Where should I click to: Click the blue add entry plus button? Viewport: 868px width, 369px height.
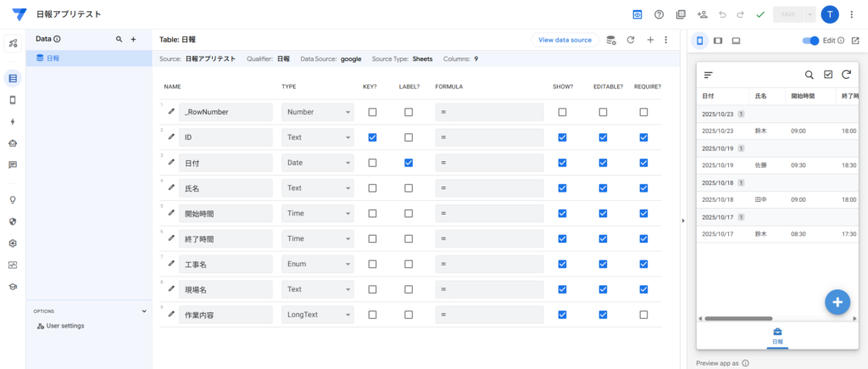point(837,302)
